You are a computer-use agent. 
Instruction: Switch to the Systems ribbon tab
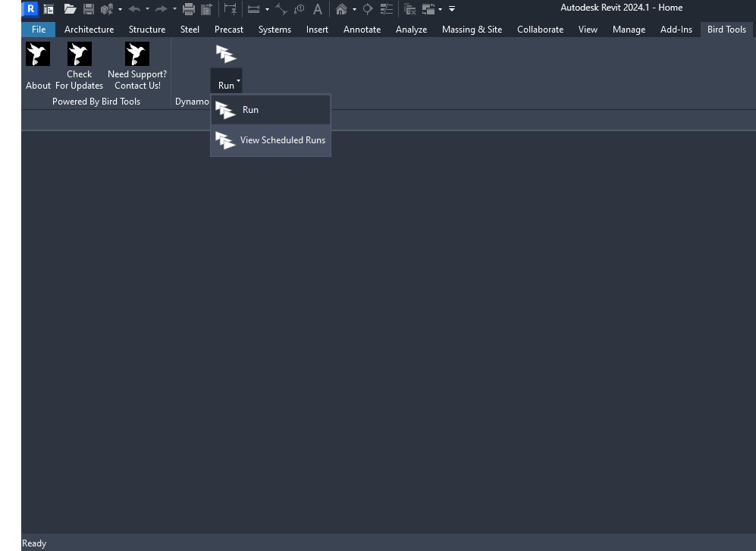(274, 30)
